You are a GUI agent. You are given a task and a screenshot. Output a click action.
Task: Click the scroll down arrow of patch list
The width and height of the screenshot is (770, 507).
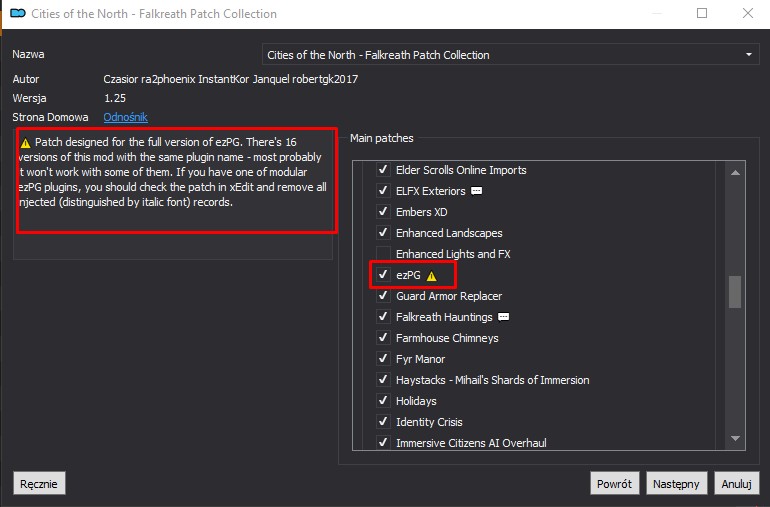[735, 438]
